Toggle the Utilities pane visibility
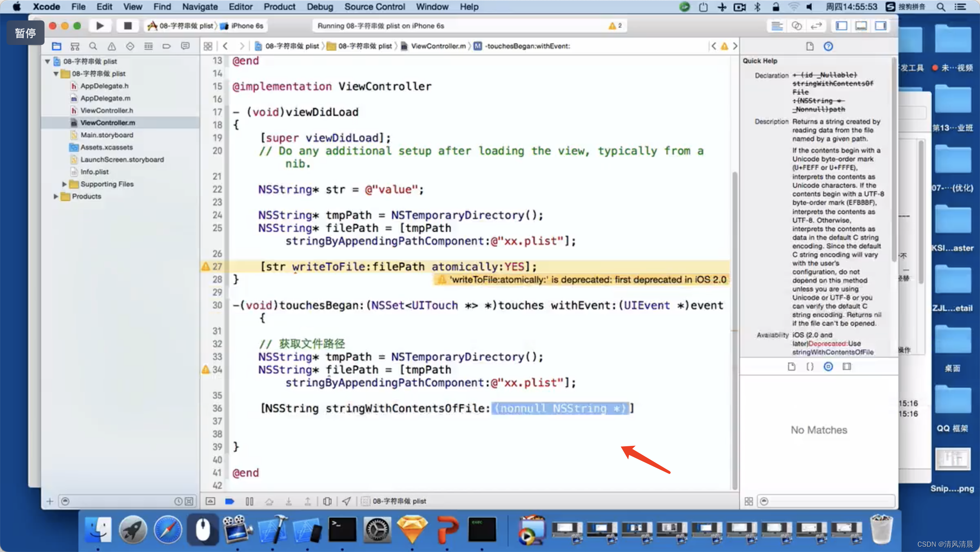Screen dimensions: 980x552 [881, 26]
